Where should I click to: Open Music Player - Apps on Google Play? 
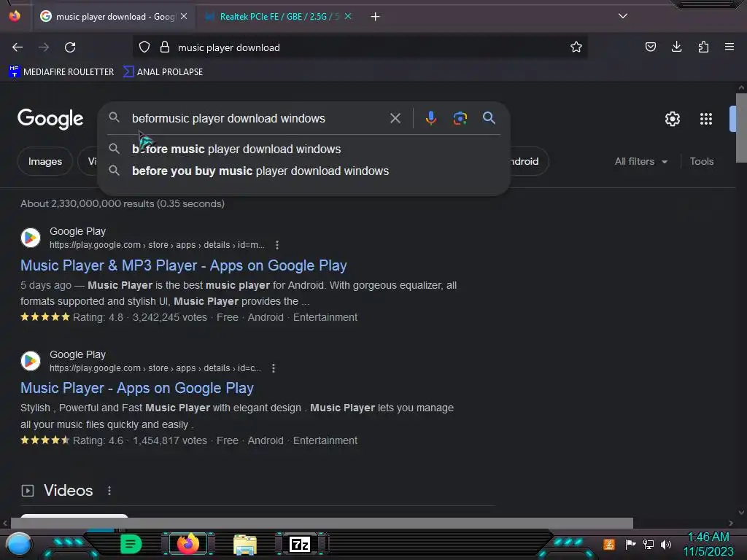[x=136, y=388]
